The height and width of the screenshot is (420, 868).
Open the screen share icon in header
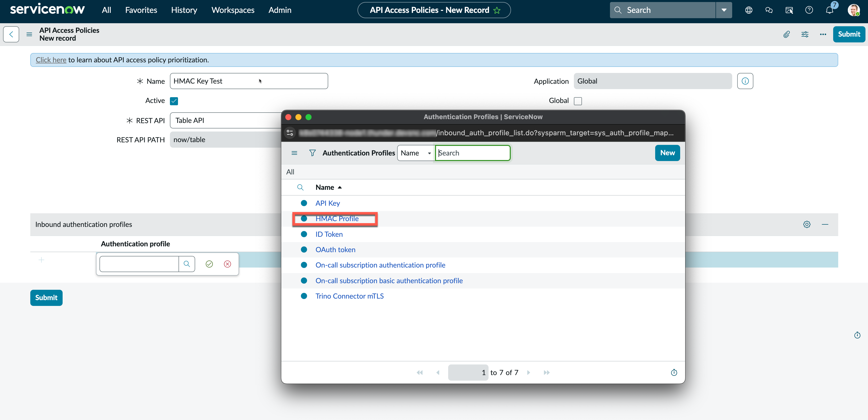point(789,10)
